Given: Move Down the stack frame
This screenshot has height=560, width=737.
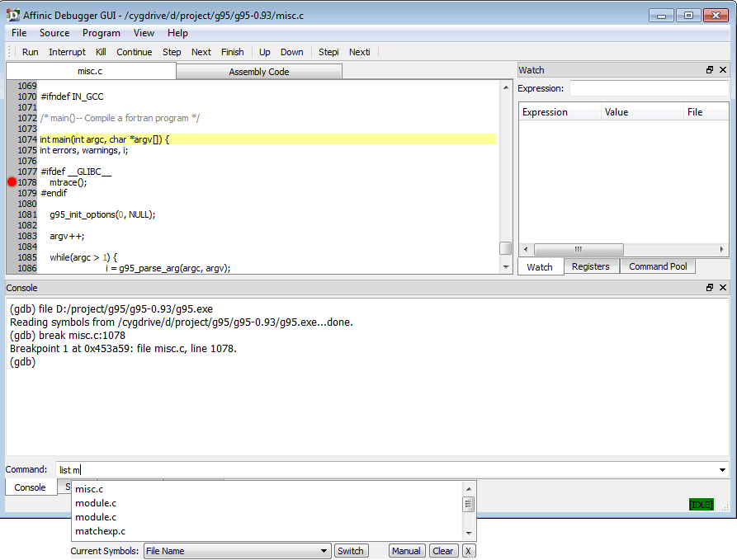Looking at the screenshot, I should (292, 52).
